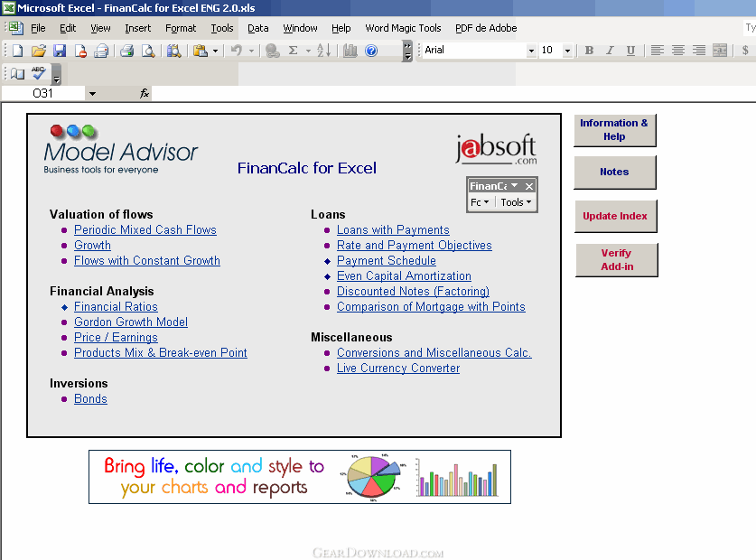Click the Open file folder icon
The height and width of the screenshot is (560, 756).
click(x=39, y=51)
